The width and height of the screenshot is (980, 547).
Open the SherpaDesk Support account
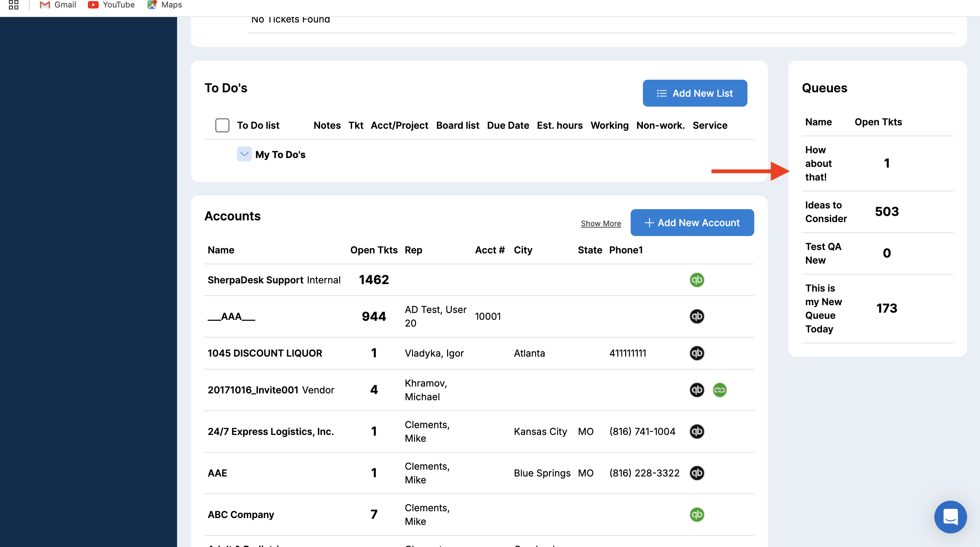[x=255, y=280]
